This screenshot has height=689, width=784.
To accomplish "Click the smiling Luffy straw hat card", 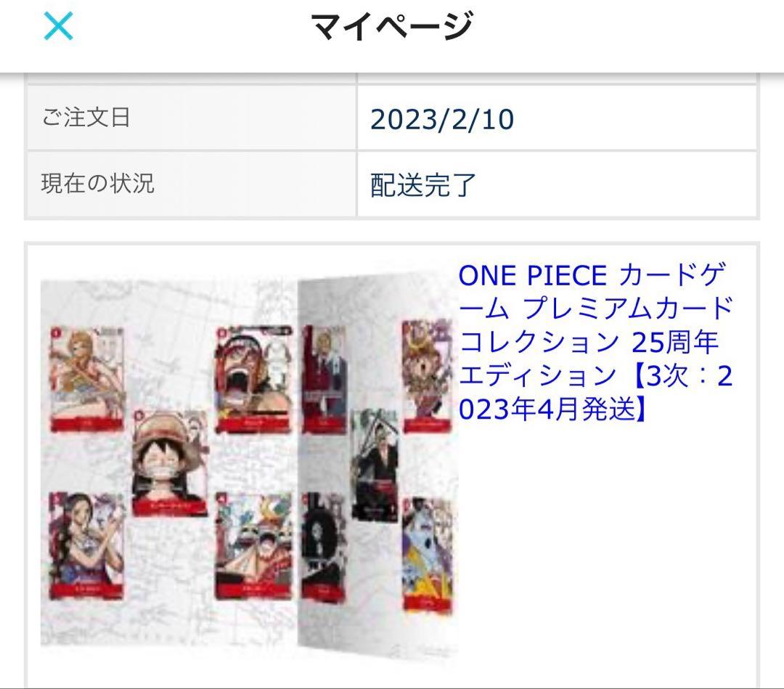I will (170, 463).
